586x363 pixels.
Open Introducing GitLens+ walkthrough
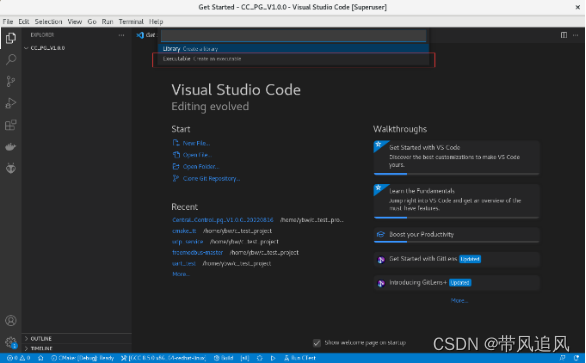click(x=456, y=283)
